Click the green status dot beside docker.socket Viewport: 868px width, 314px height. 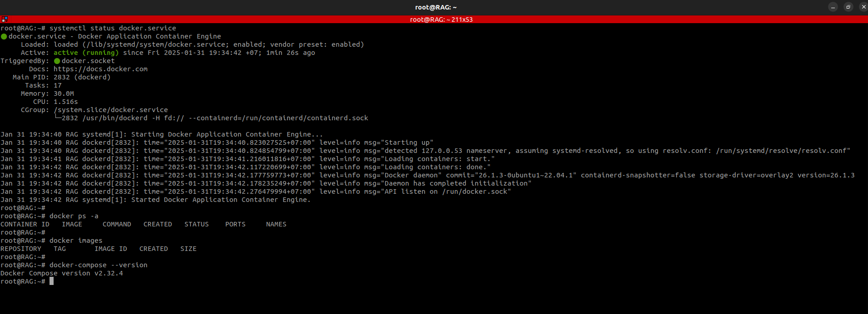[57, 61]
